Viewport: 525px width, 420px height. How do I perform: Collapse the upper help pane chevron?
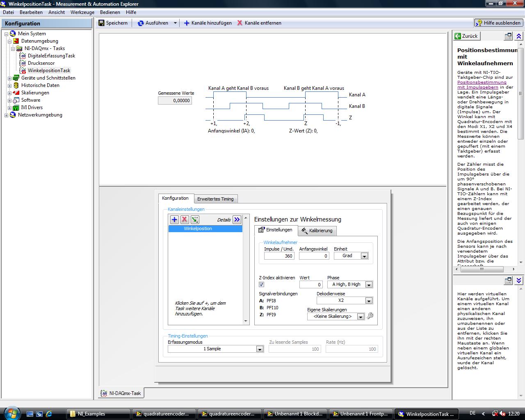coord(519,36)
